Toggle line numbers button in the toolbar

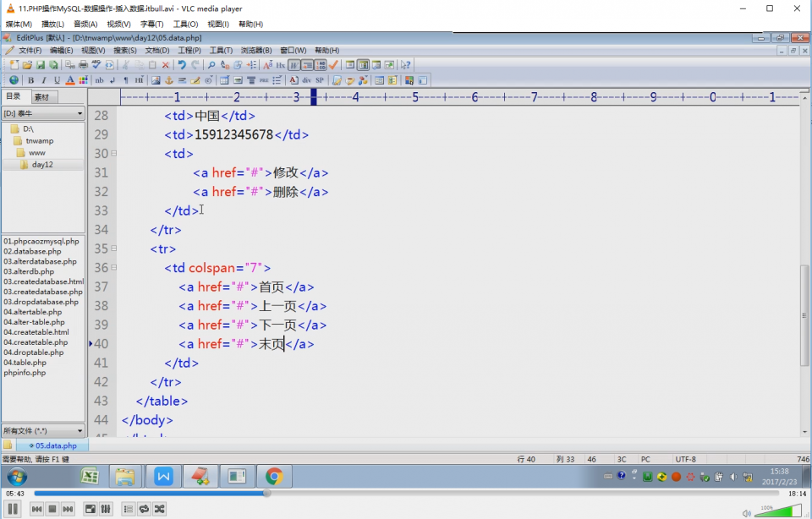click(x=321, y=65)
